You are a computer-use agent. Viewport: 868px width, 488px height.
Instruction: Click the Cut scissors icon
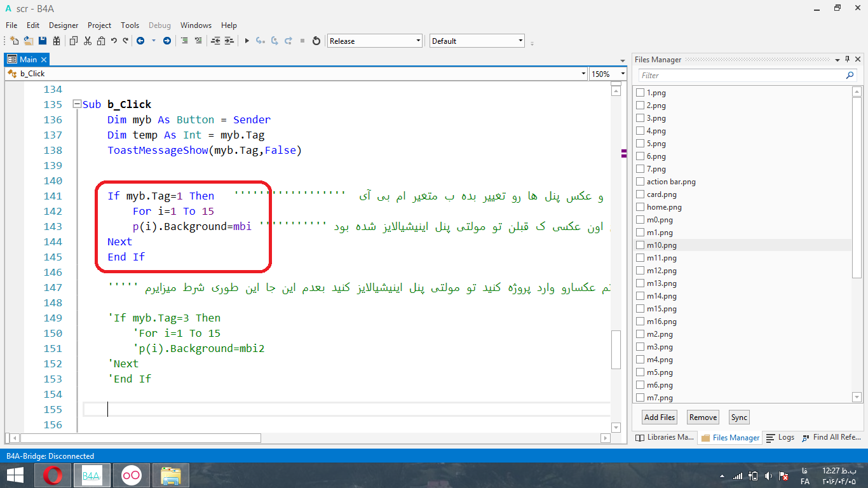pos(87,41)
